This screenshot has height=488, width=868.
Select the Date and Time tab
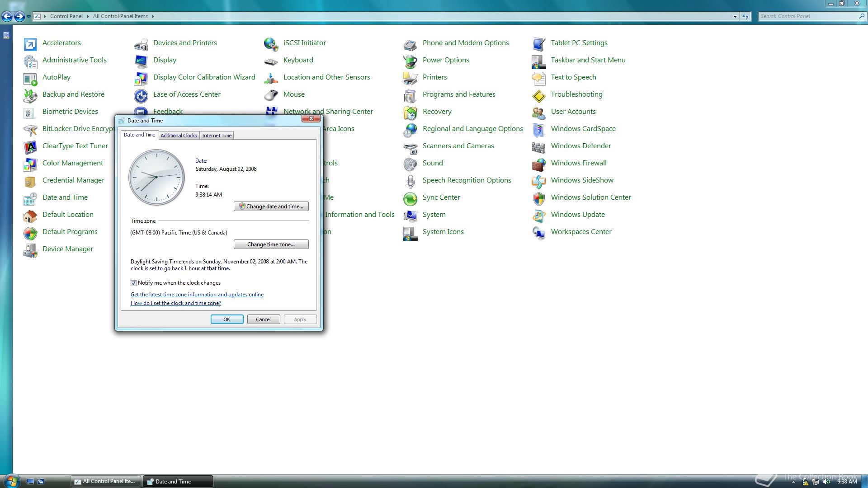point(140,135)
